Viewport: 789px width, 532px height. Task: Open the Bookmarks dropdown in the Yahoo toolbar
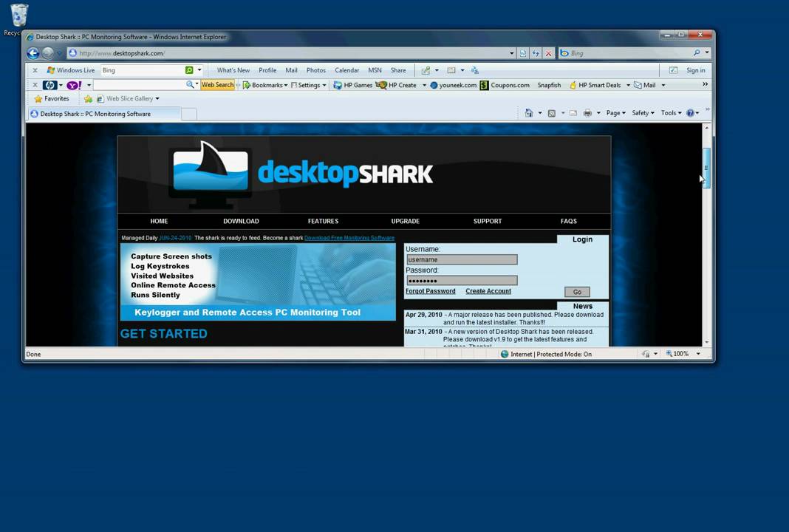pyautogui.click(x=265, y=85)
